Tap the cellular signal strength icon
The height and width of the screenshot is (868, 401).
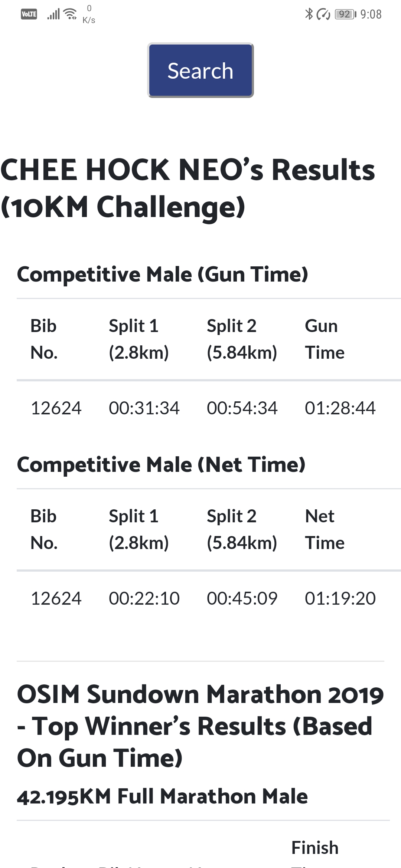pyautogui.click(x=53, y=14)
